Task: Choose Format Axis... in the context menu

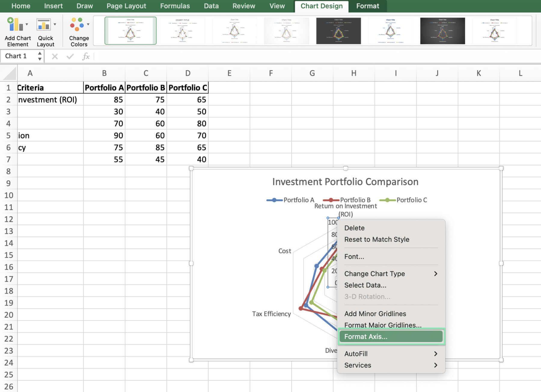Action: (x=391, y=336)
